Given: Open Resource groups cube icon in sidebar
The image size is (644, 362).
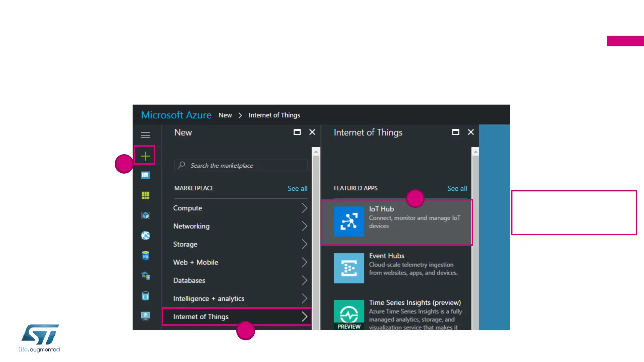Looking at the screenshot, I should (145, 216).
